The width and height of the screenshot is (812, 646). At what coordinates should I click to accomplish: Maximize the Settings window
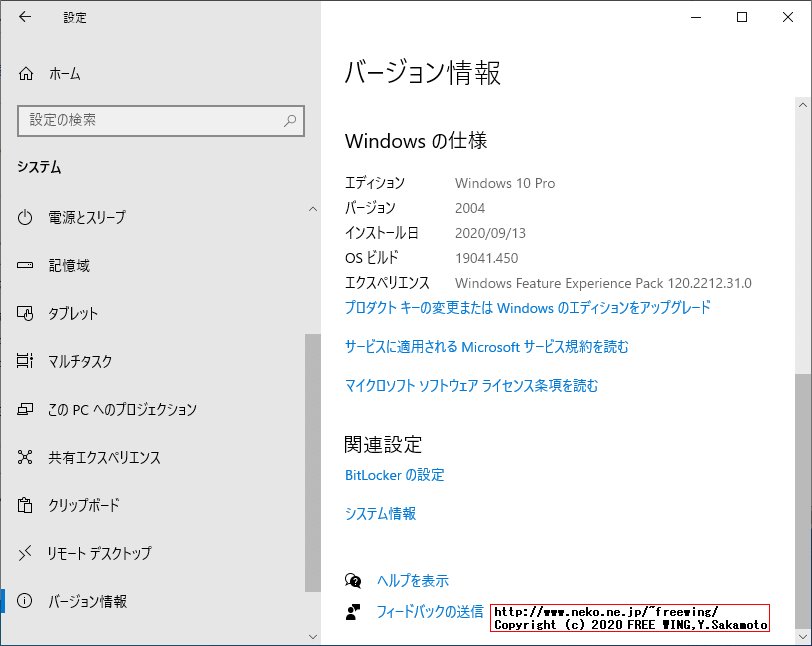tap(742, 17)
